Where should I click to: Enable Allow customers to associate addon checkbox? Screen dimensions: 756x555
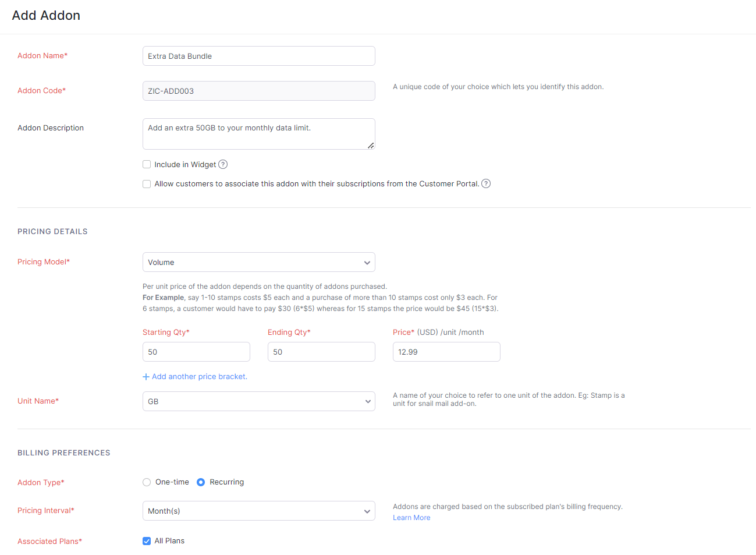coord(147,183)
